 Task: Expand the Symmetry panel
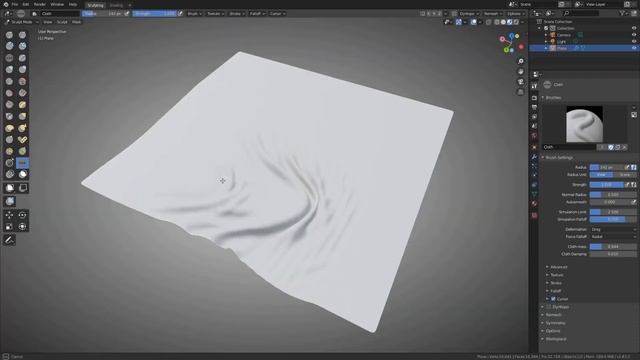[x=555, y=323]
